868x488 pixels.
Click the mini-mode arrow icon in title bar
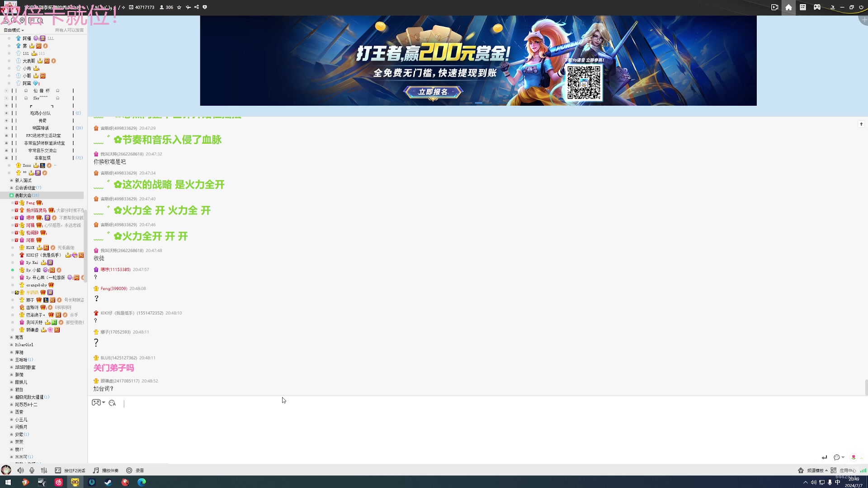click(x=832, y=7)
